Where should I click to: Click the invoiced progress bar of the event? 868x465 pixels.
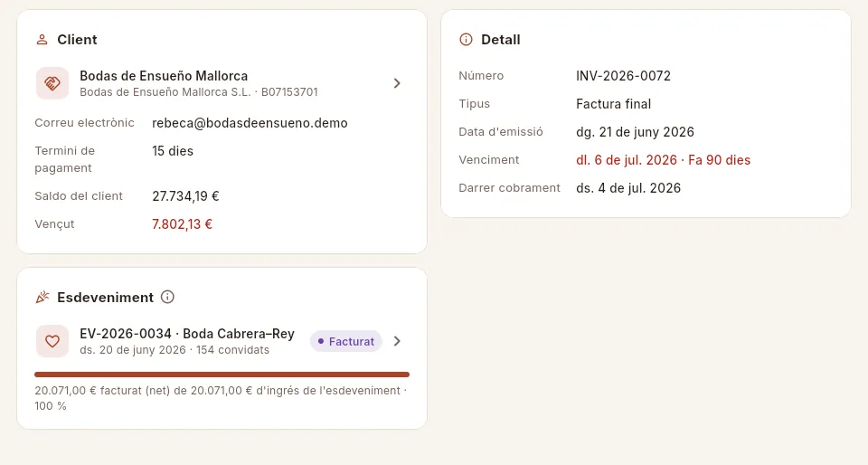point(222,375)
